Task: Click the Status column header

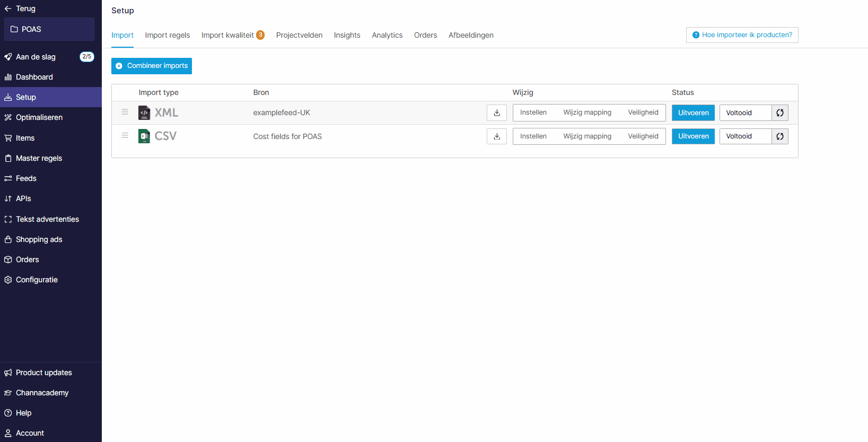Action: [x=683, y=92]
